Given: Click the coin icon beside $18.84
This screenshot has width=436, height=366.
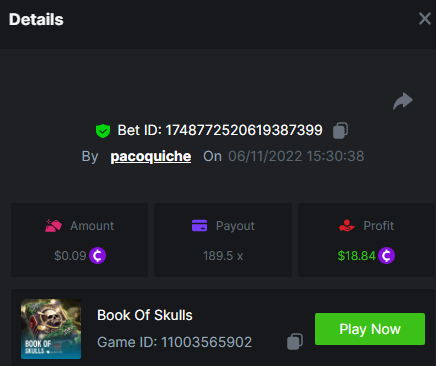Looking at the screenshot, I should click(387, 256).
